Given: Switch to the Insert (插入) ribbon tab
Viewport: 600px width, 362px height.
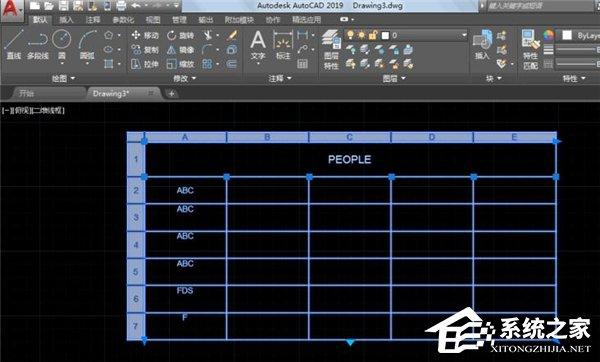Looking at the screenshot, I should coord(66,20).
